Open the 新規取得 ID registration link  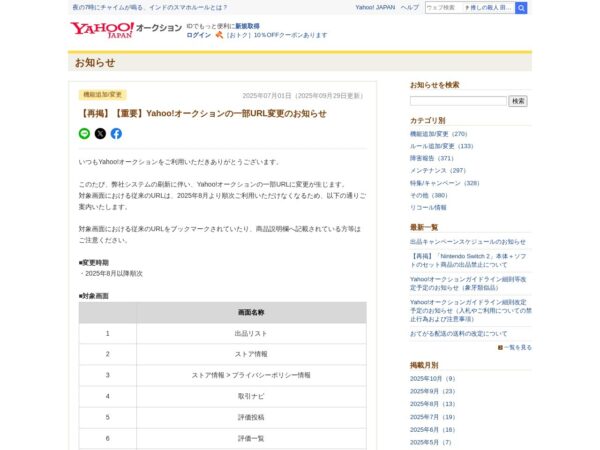247,26
